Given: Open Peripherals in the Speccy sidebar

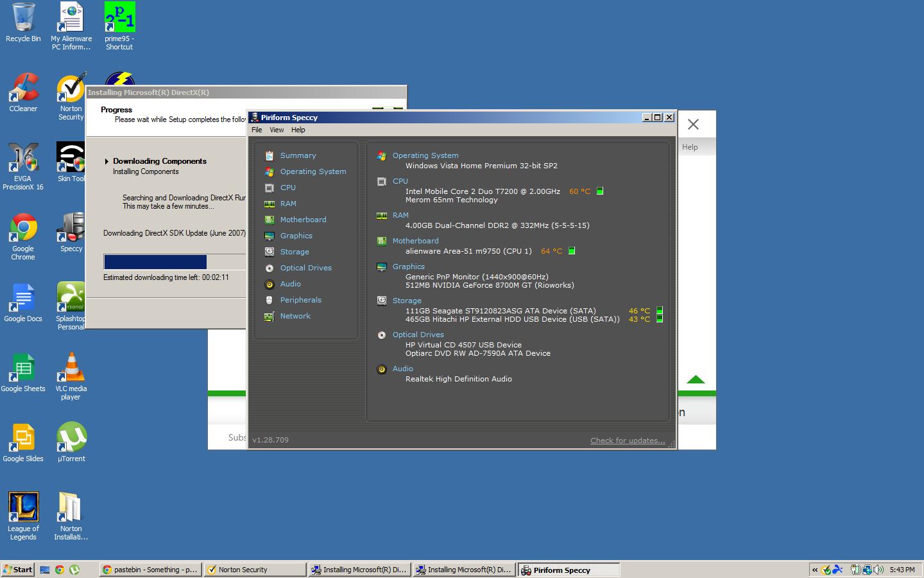Looking at the screenshot, I should pyautogui.click(x=300, y=300).
